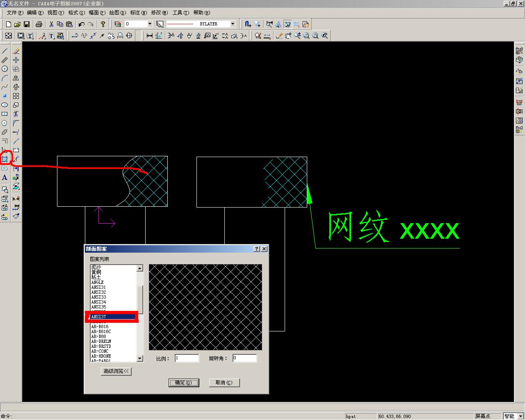Click the Open file folder icon
Viewport: 525px width, 420px height.
click(x=18, y=24)
